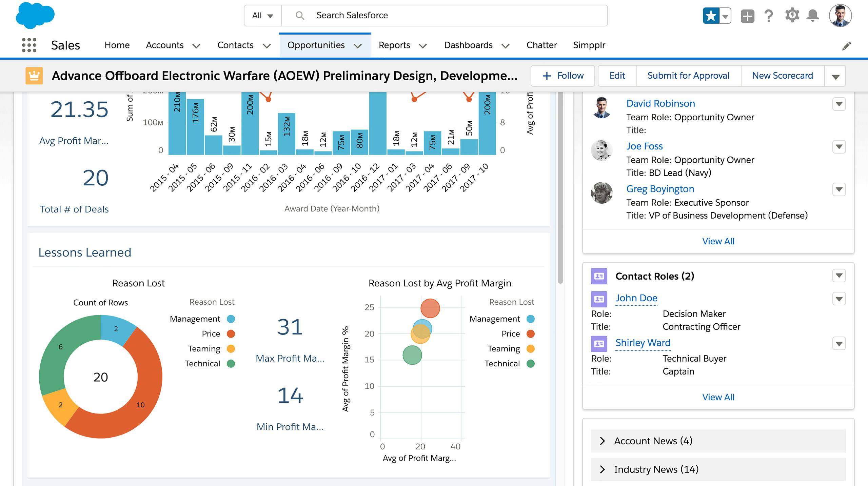Open the Joe Foss row actions dropdown
This screenshot has height=486, width=868.
pos(839,147)
